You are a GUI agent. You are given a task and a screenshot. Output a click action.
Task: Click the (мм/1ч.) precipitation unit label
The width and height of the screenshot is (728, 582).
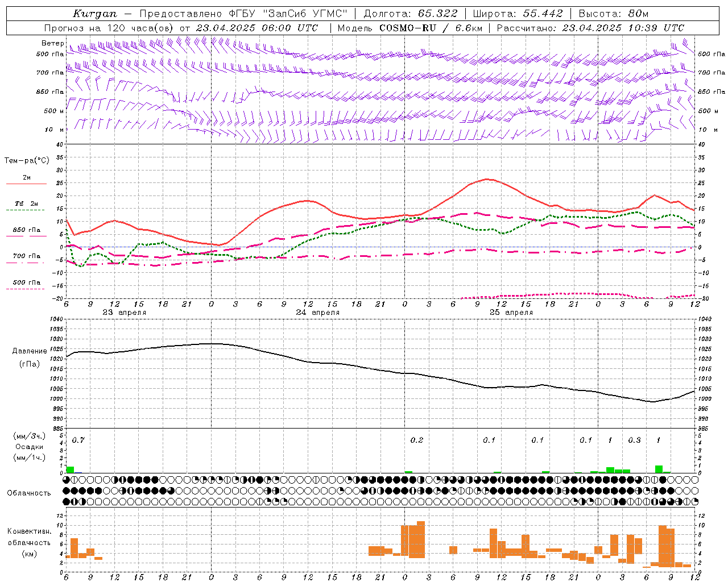click(30, 458)
